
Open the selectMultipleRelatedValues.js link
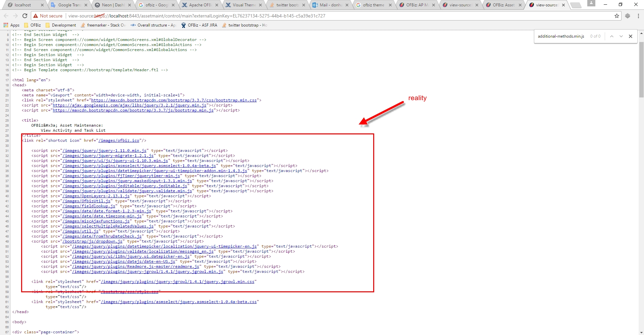108,226
